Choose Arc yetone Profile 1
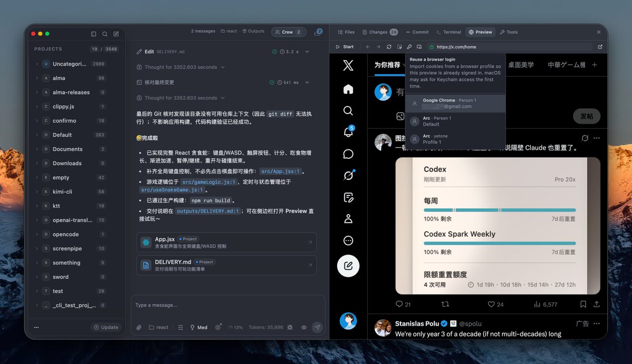 (x=456, y=139)
